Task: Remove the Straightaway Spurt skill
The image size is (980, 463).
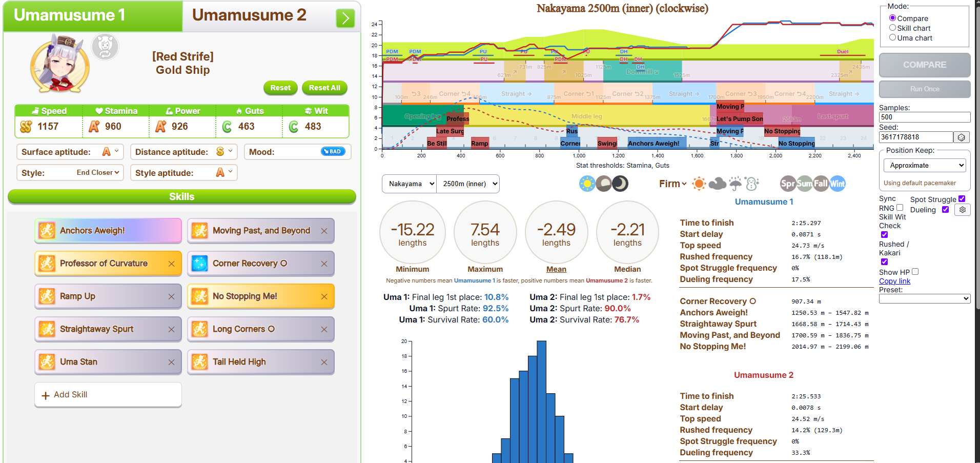Action: coord(171,330)
